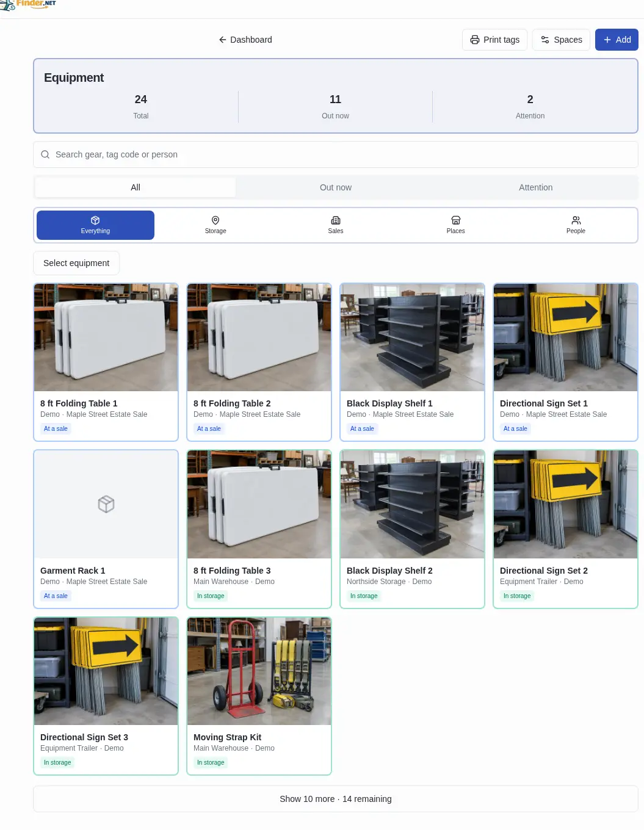Image resolution: width=644 pixels, height=830 pixels.
Task: Click the People icon
Action: coord(576,220)
